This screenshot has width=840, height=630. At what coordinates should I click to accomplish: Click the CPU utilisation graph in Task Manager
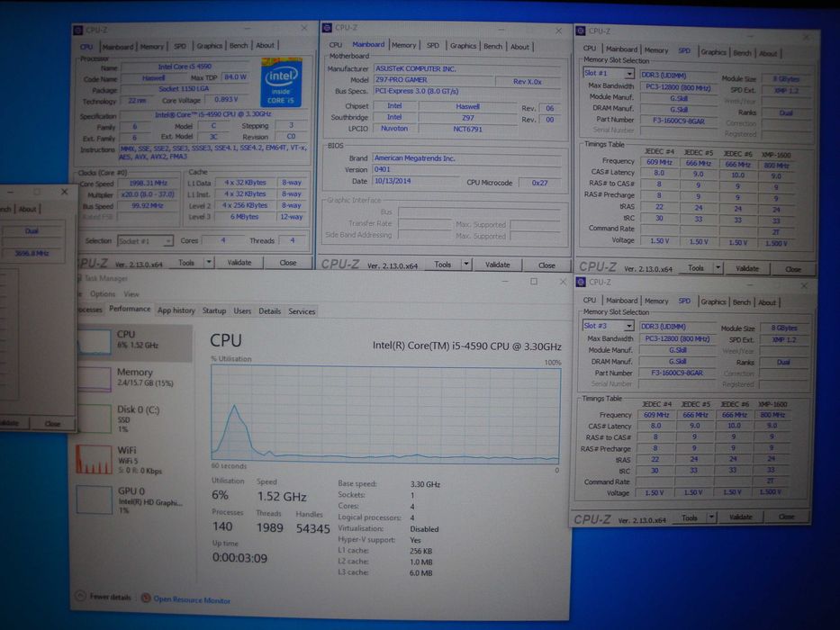coord(385,414)
